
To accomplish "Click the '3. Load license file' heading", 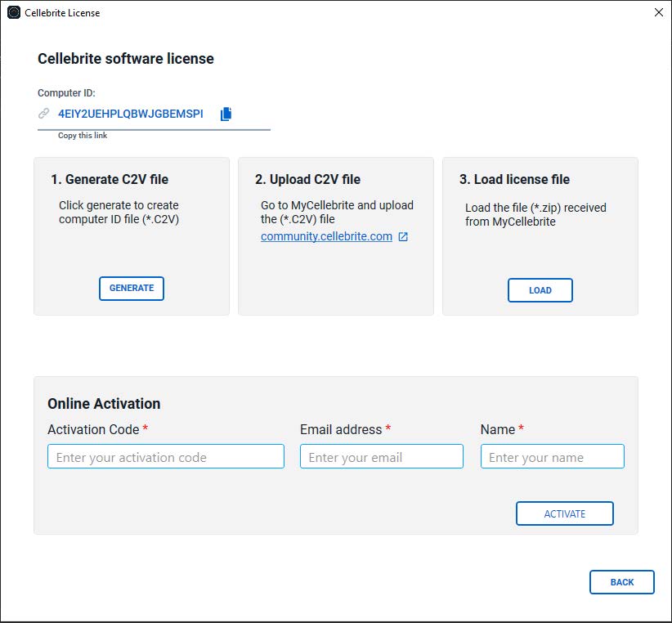I will click(x=514, y=179).
